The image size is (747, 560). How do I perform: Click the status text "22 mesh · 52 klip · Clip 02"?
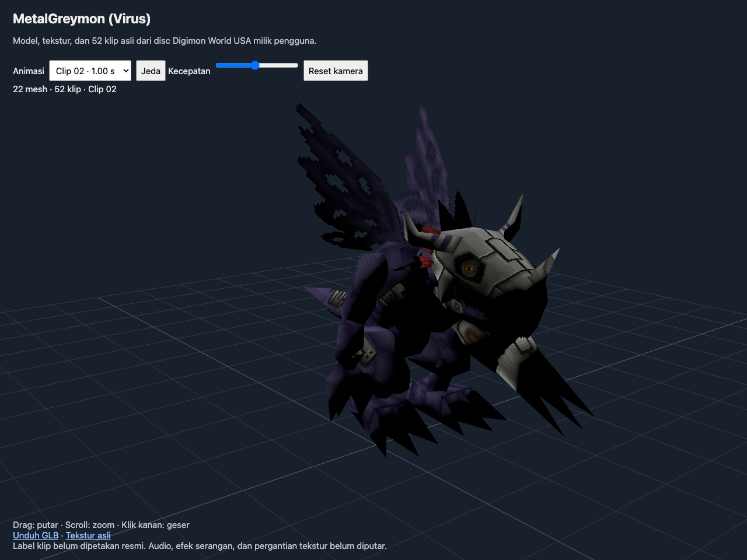click(65, 89)
